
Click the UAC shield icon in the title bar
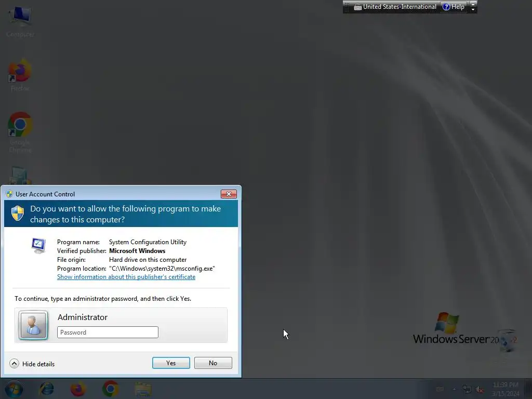point(9,194)
